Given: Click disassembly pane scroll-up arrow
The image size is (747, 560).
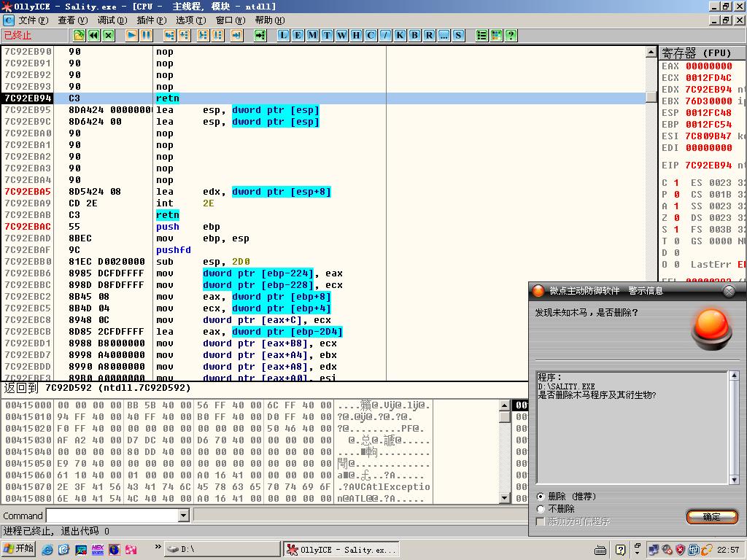Looking at the screenshot, I should coord(651,52).
